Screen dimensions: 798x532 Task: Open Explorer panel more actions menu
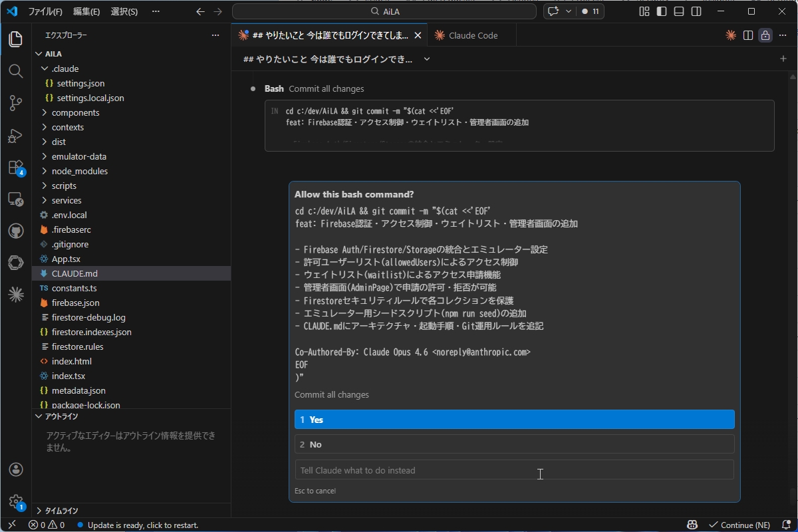click(x=215, y=35)
